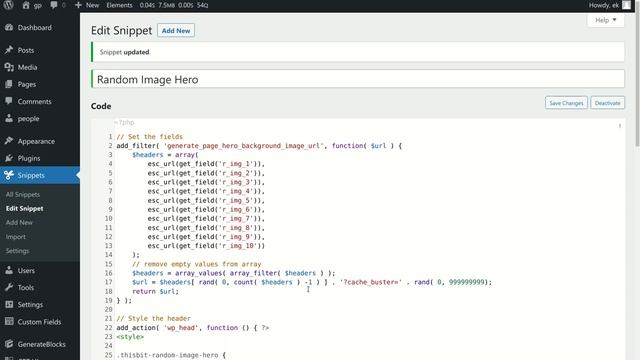The image size is (640, 360).
Task: Click the Snippets scissors icon
Action: point(9,175)
